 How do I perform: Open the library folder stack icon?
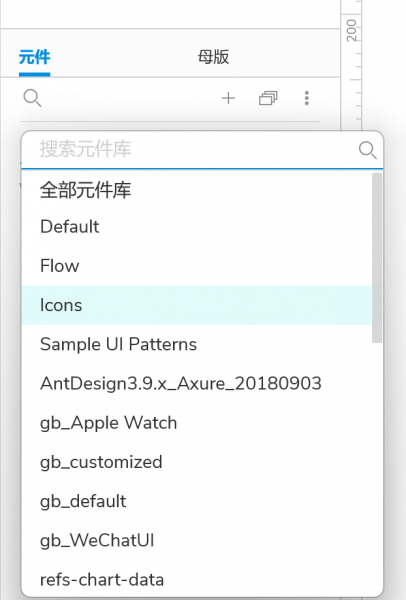point(268,98)
